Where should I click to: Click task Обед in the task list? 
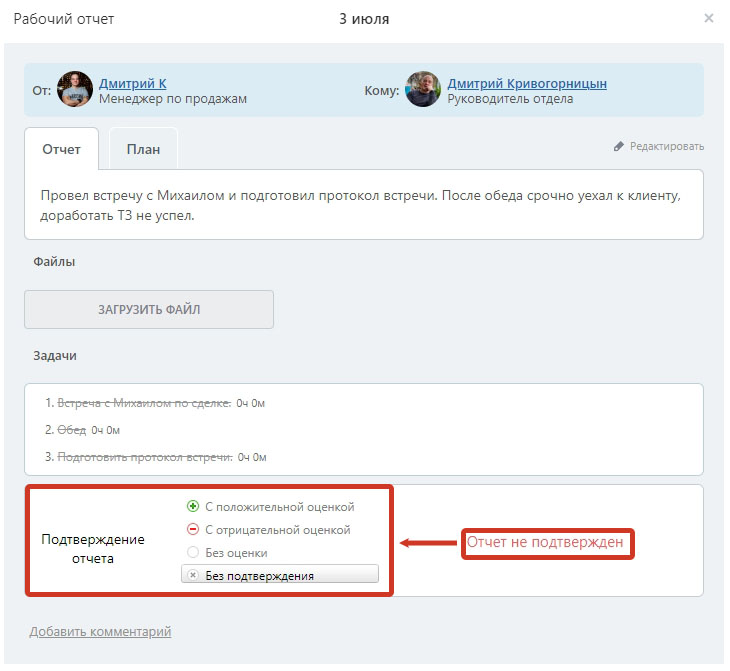pyautogui.click(x=72, y=430)
